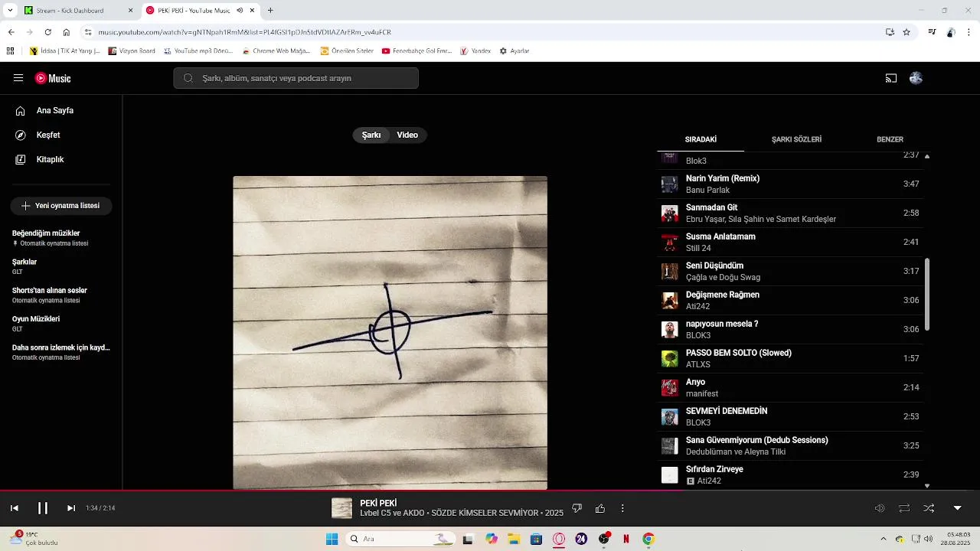Play Sıfırdan Zirveye from the queue
The width and height of the screenshot is (980, 551).
point(791,475)
